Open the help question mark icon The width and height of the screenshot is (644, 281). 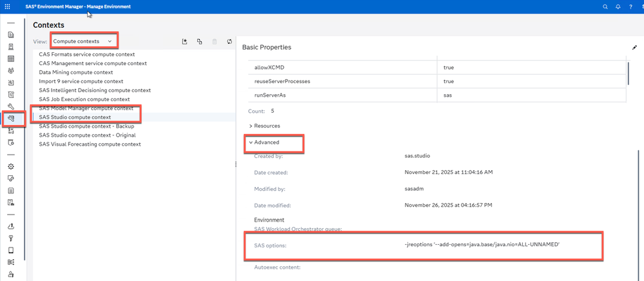630,6
